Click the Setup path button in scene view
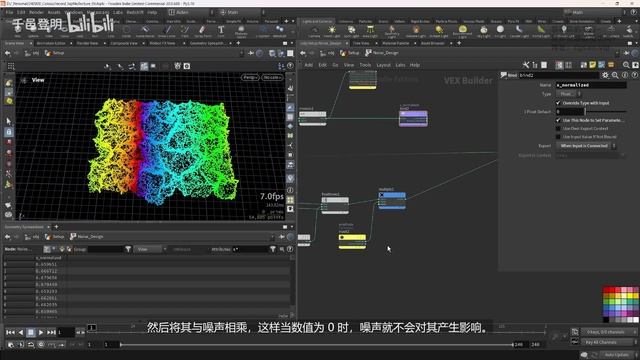Screen dimensions: 640x360 (55, 53)
